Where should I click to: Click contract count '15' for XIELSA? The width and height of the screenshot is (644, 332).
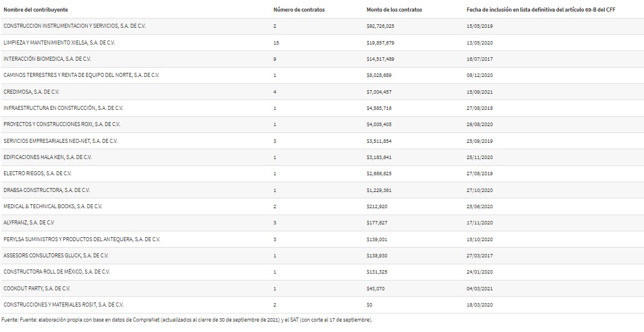coord(276,43)
